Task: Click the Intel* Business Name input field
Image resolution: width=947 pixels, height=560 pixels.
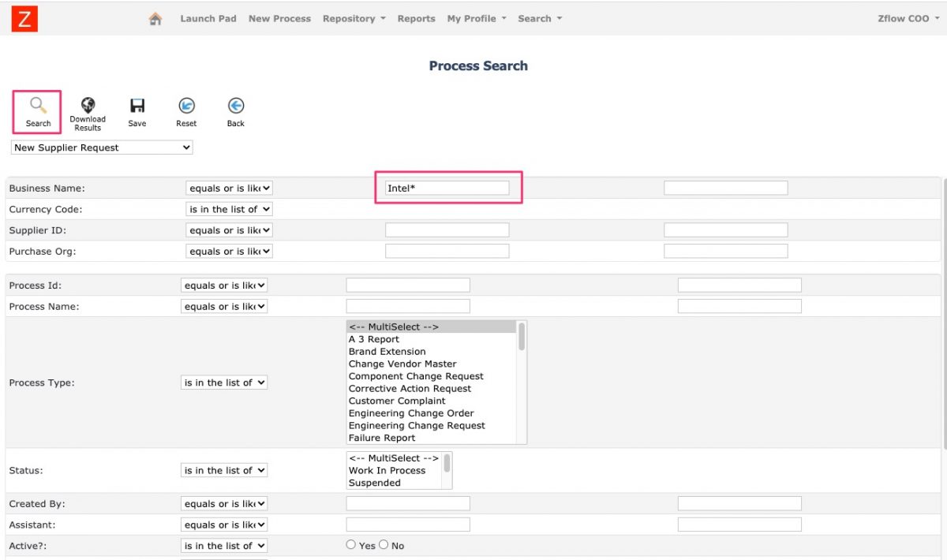Action: pyautogui.click(x=447, y=187)
